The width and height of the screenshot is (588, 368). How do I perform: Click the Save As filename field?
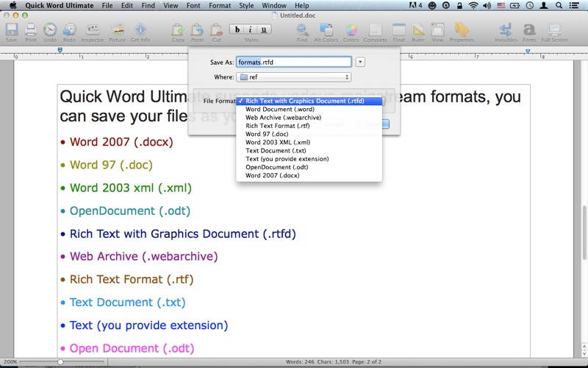point(293,62)
